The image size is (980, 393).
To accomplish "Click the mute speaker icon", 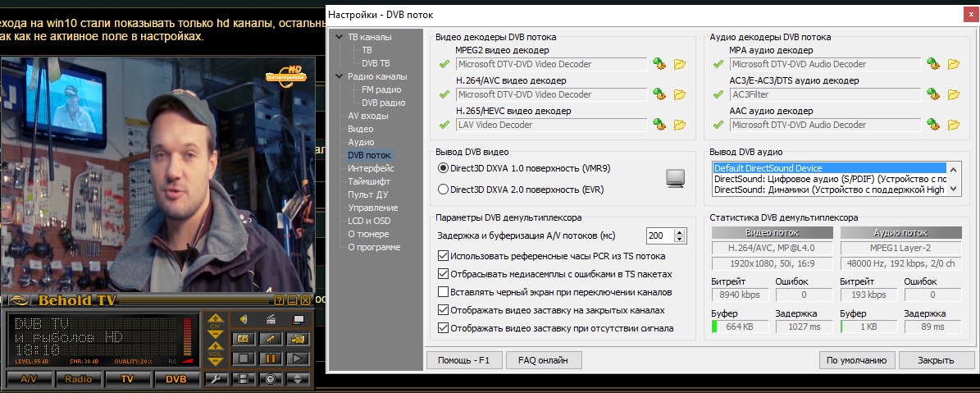I will click(x=244, y=319).
